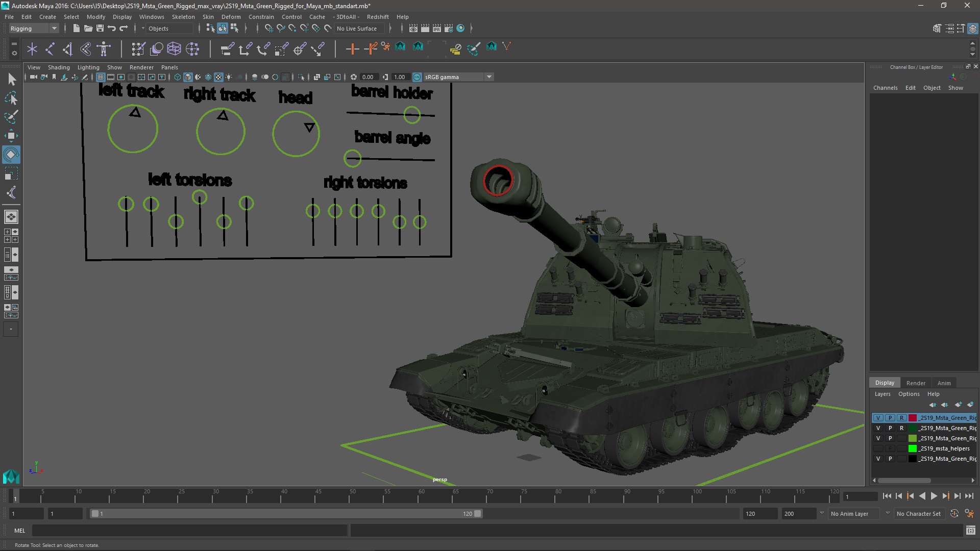Activate the Move tool in the toolbox
Image resolution: width=980 pixels, height=551 pixels.
pos(11,136)
